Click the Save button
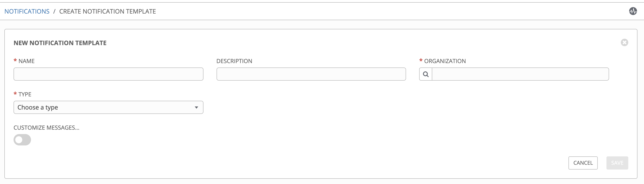 tap(617, 163)
